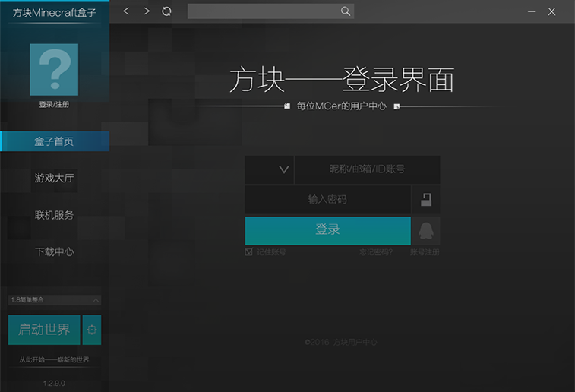Go forward with the right arrow
575x392 pixels.
coord(147,11)
